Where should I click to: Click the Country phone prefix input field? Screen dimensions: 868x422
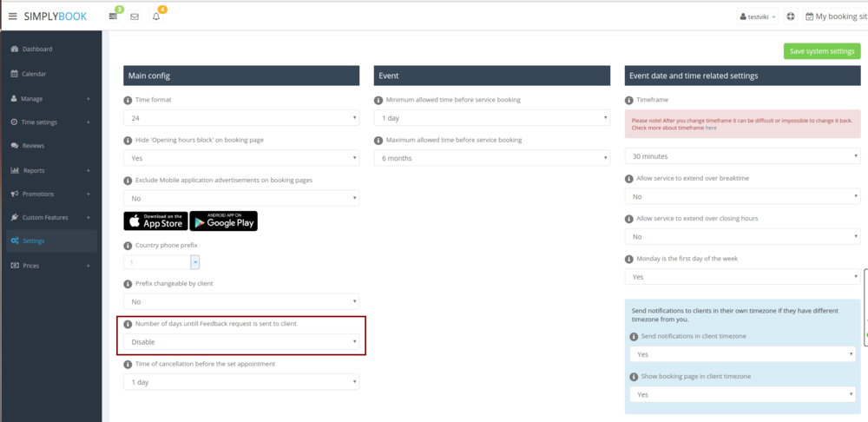point(156,261)
